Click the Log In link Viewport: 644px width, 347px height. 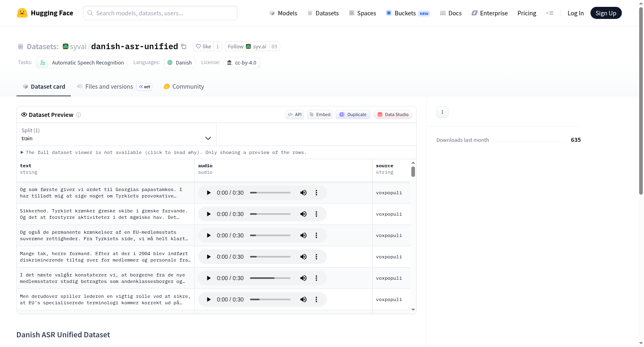(x=576, y=13)
